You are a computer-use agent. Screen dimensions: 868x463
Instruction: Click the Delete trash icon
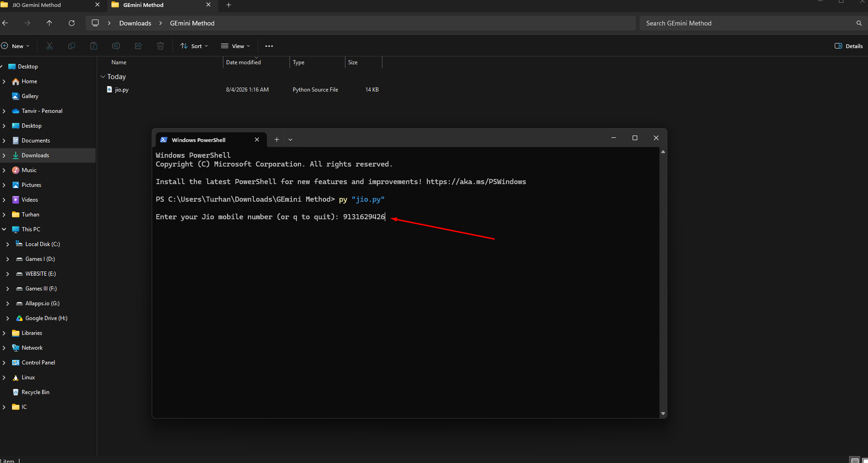(160, 46)
